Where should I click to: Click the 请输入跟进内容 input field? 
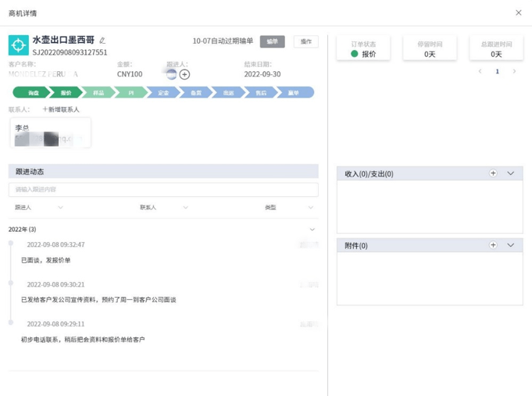(x=163, y=190)
